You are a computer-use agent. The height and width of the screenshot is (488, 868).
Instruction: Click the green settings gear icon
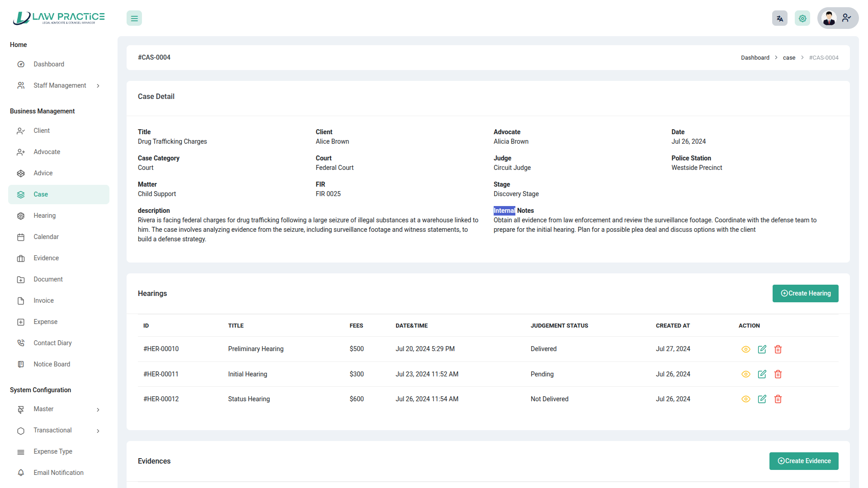click(802, 19)
